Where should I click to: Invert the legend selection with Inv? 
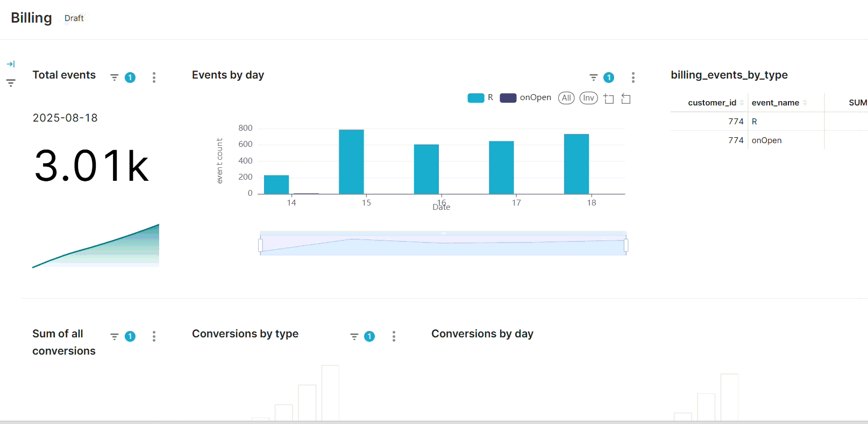click(x=588, y=98)
